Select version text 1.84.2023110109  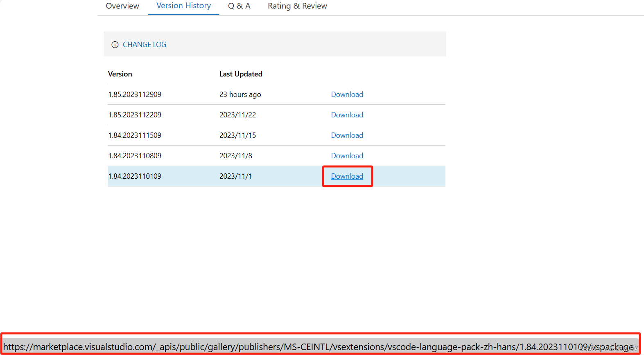pyautogui.click(x=135, y=176)
